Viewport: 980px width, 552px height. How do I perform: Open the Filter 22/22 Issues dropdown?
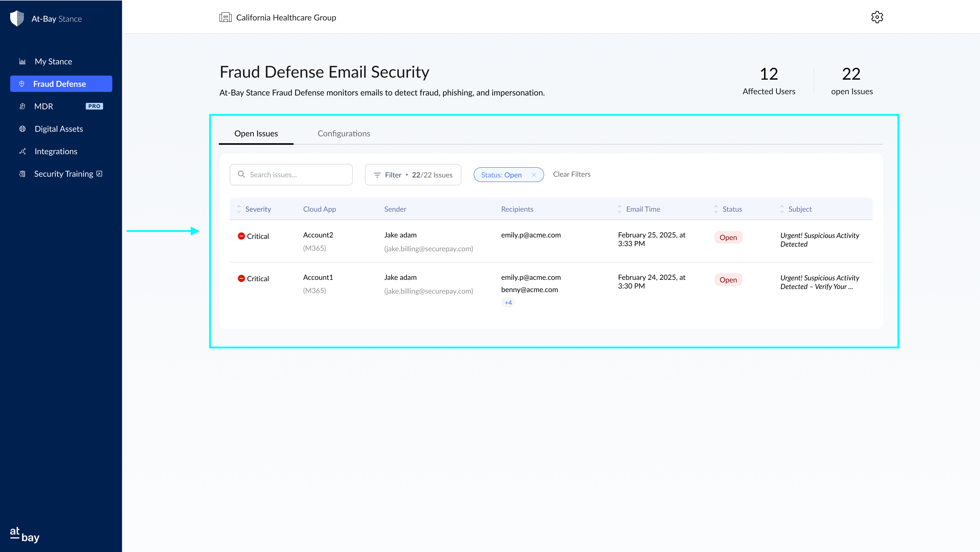[413, 175]
